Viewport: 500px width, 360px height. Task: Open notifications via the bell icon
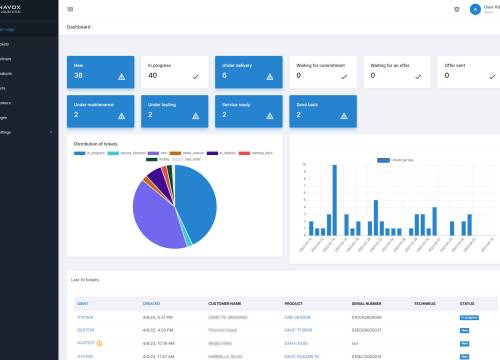457,9
